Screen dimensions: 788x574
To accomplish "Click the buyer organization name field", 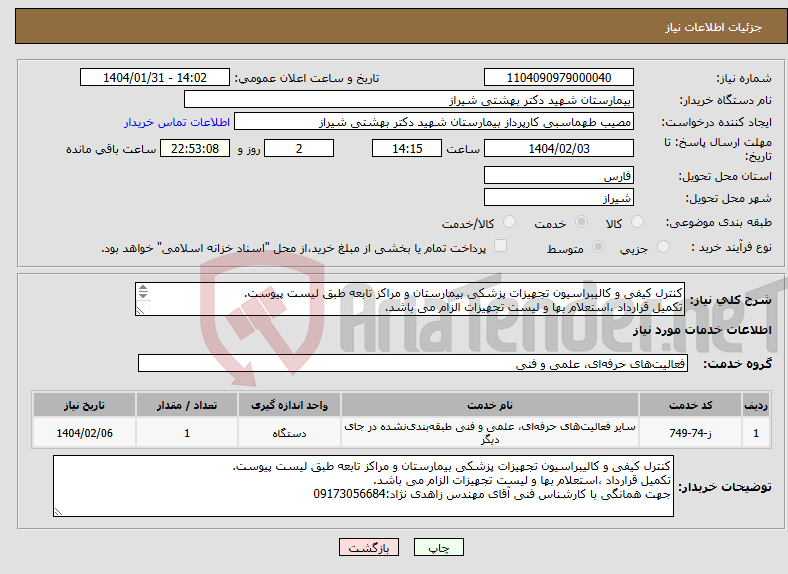I will [x=409, y=100].
